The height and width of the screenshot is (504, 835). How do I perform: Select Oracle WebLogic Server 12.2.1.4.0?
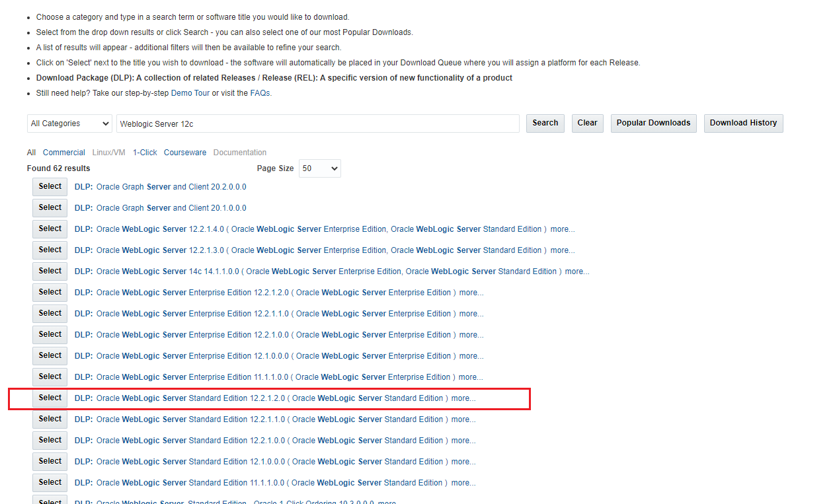[x=50, y=229]
